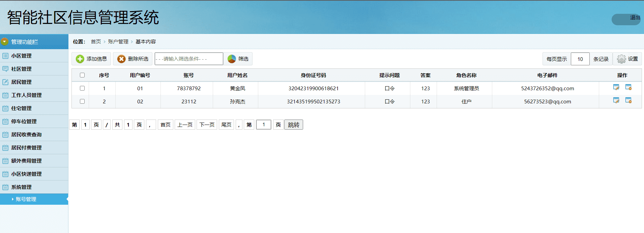The width and height of the screenshot is (644, 233).
Task: Click email 56273523@qq.com cell
Action: [548, 102]
